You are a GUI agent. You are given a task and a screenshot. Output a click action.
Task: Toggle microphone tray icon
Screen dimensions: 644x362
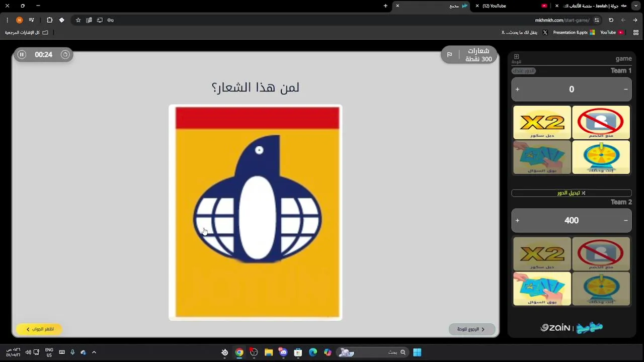(72, 352)
